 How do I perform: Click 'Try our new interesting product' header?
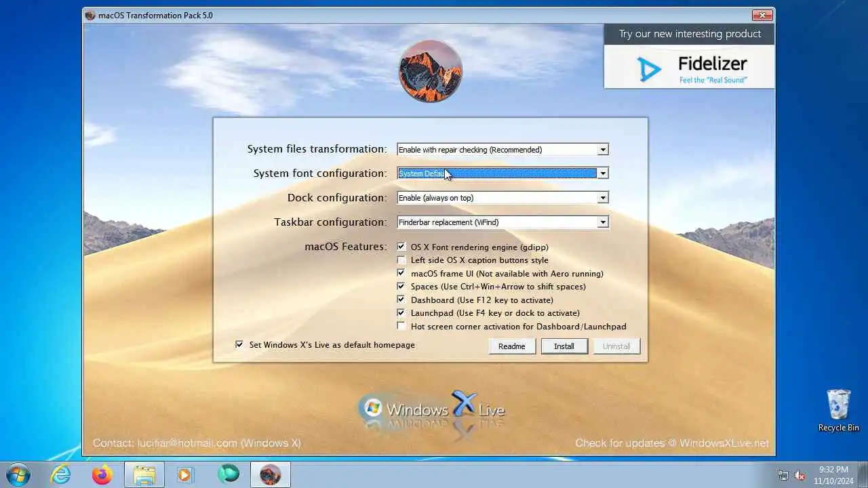[x=690, y=34]
